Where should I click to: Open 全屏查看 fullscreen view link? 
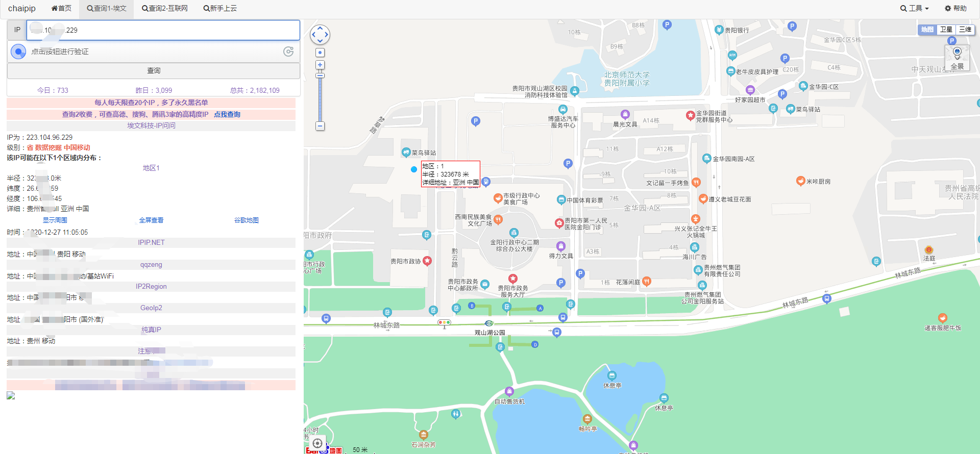[x=151, y=220]
